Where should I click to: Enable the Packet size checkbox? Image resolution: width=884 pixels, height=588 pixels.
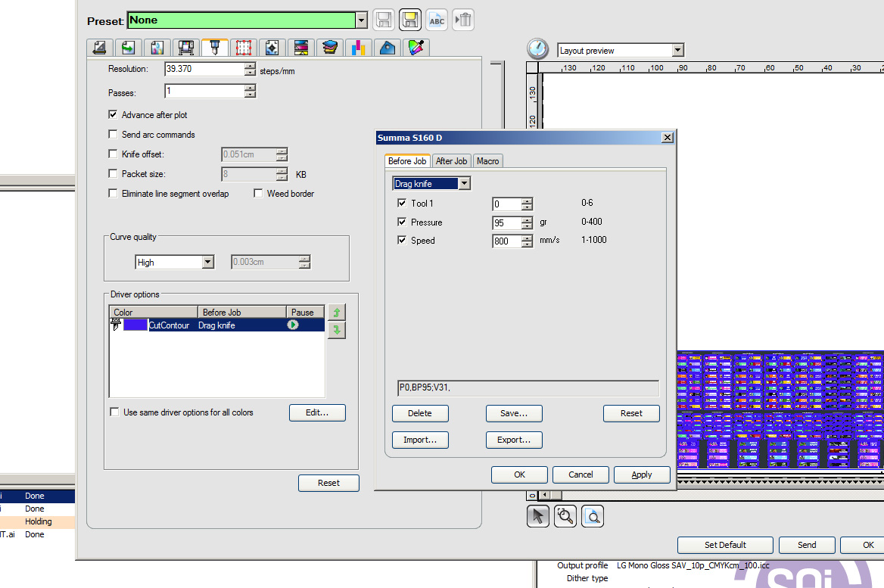pyautogui.click(x=113, y=173)
